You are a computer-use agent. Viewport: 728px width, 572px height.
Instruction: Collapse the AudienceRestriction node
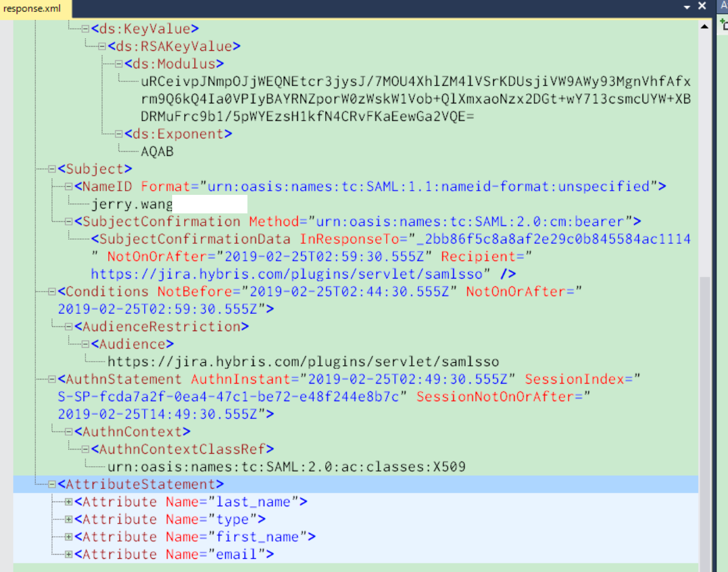click(x=69, y=327)
